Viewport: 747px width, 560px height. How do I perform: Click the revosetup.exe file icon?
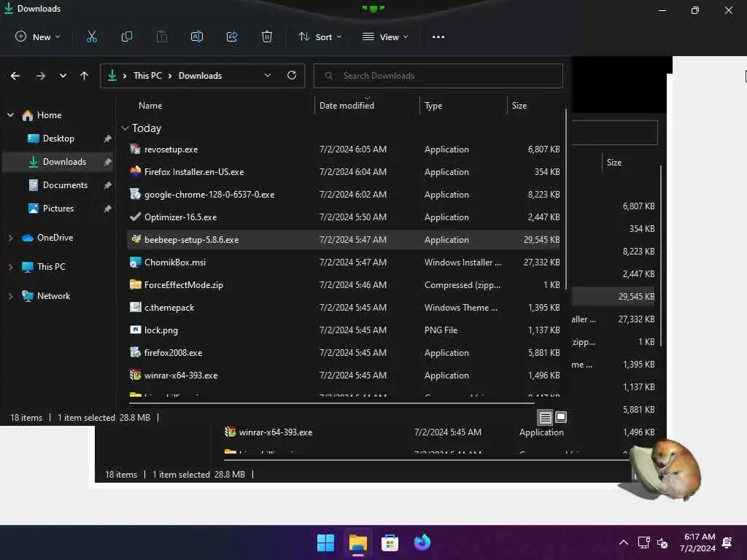[x=135, y=149]
